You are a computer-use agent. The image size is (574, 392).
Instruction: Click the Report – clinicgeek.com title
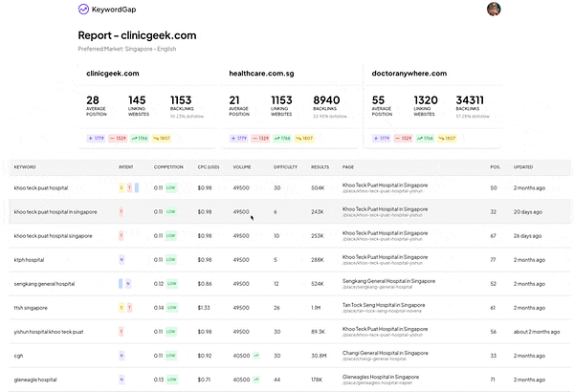tap(137, 35)
